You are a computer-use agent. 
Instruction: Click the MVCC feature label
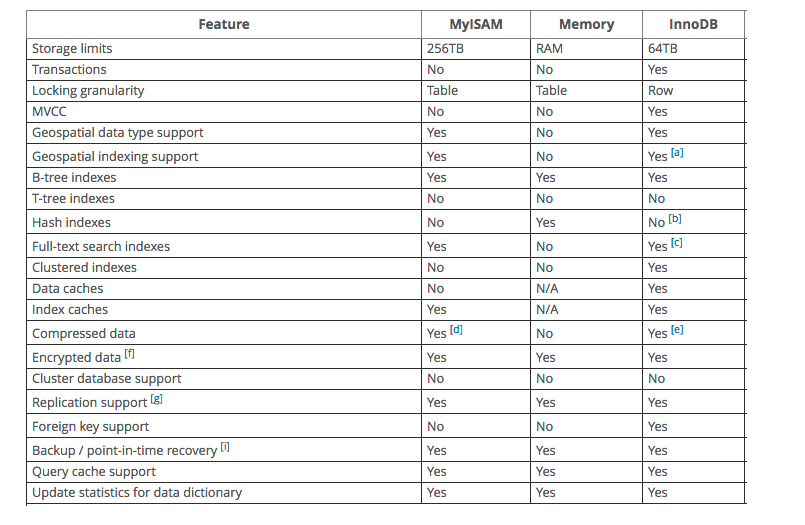pyautogui.click(x=49, y=111)
